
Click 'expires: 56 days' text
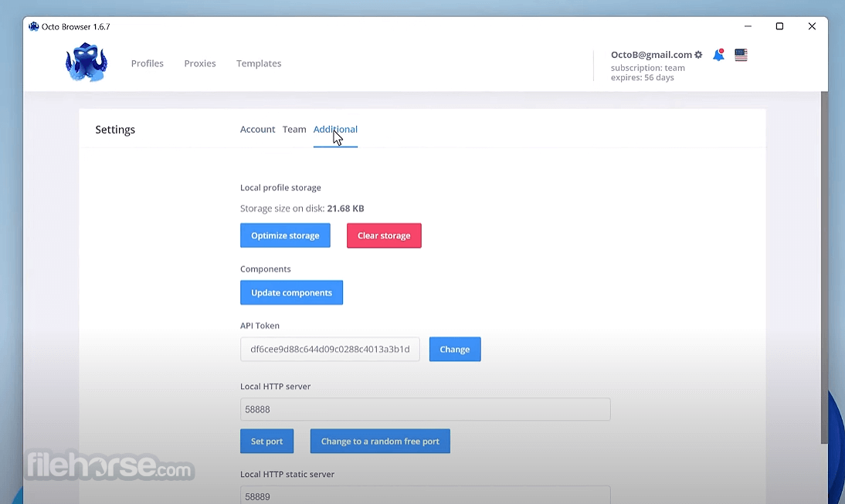643,77
